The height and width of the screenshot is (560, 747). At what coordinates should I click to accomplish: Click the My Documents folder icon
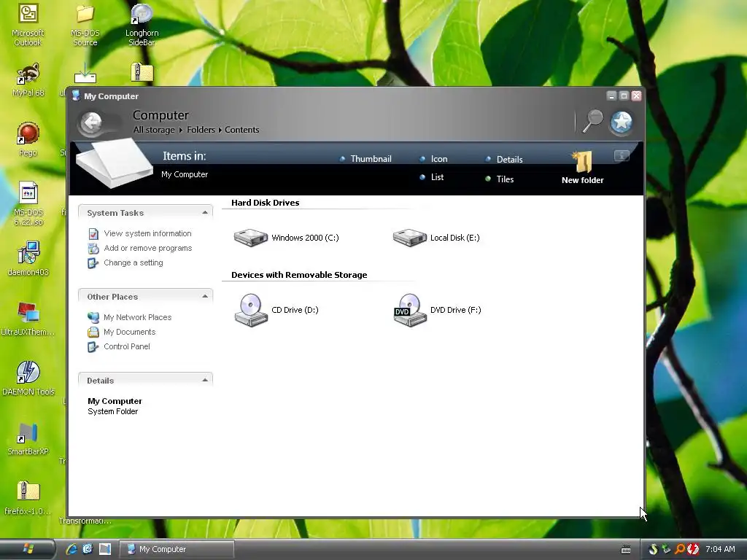tap(93, 332)
